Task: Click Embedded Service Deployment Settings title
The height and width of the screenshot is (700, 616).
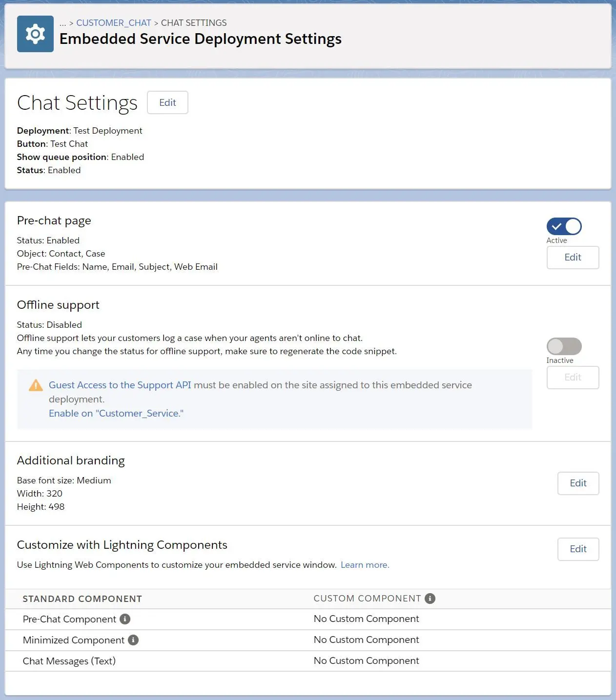Action: 201,39
